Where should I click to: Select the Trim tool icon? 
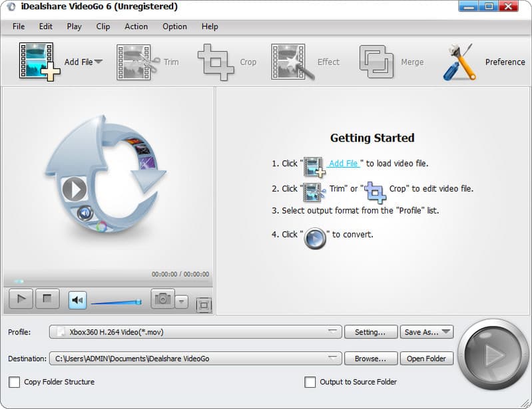[138, 62]
